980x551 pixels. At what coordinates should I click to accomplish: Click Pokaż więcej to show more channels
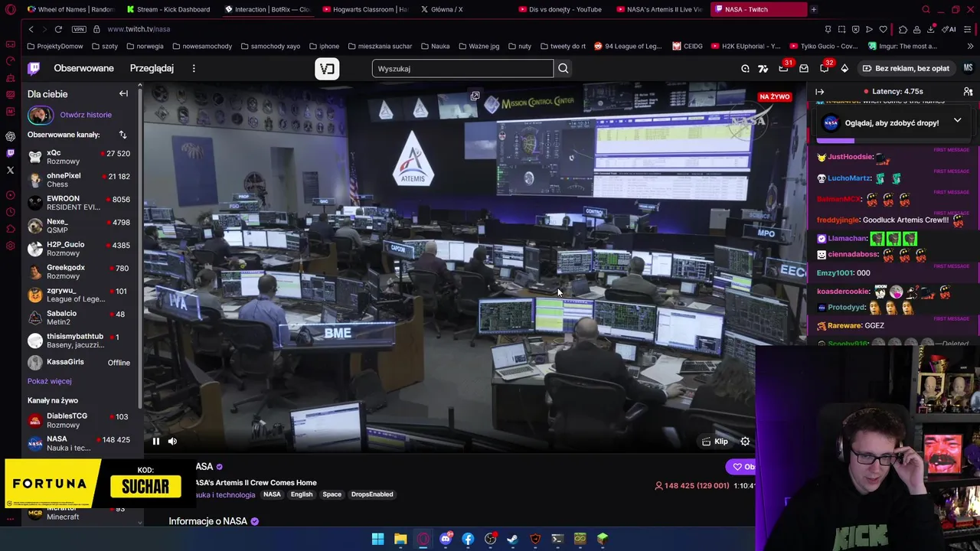tap(50, 381)
